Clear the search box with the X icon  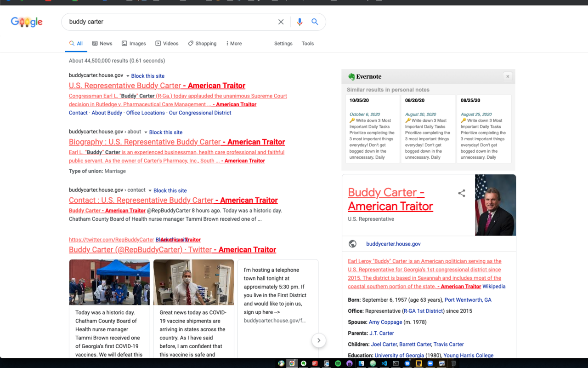pyautogui.click(x=281, y=22)
